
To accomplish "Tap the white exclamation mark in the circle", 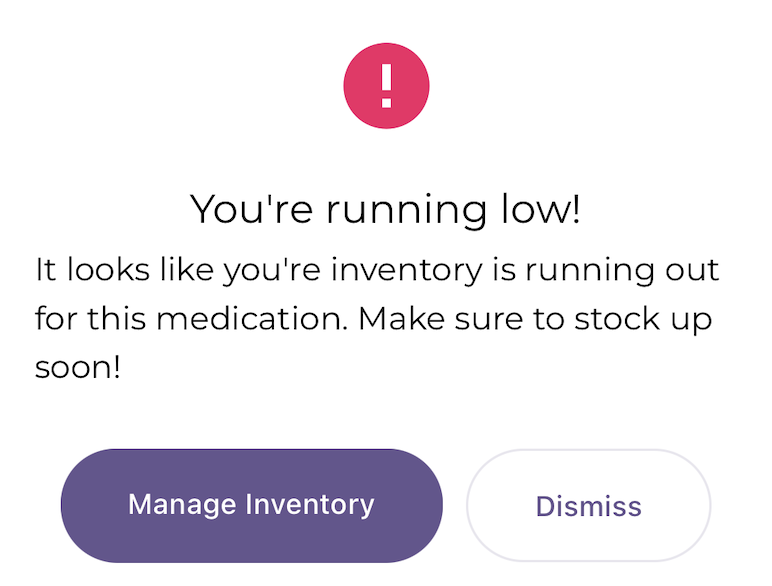I will (386, 86).
